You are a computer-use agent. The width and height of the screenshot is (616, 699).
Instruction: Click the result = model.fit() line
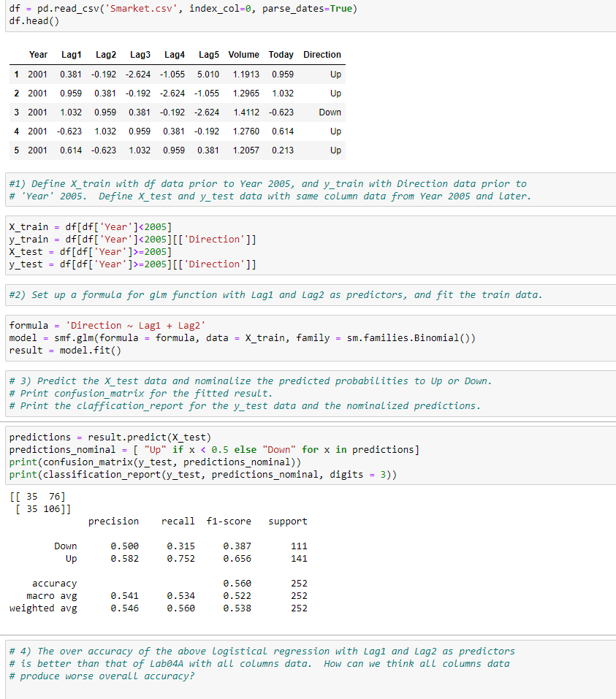[x=65, y=351]
